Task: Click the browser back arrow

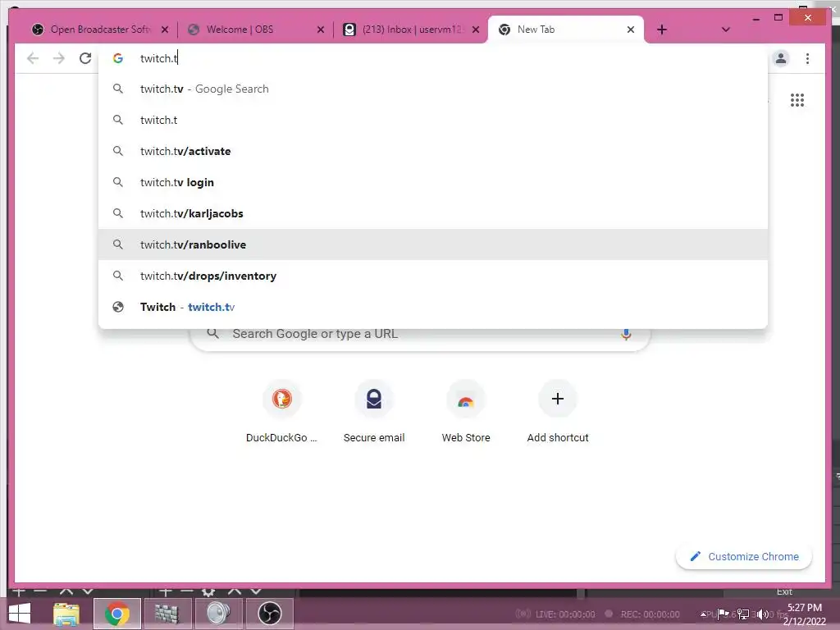Action: 33,58
